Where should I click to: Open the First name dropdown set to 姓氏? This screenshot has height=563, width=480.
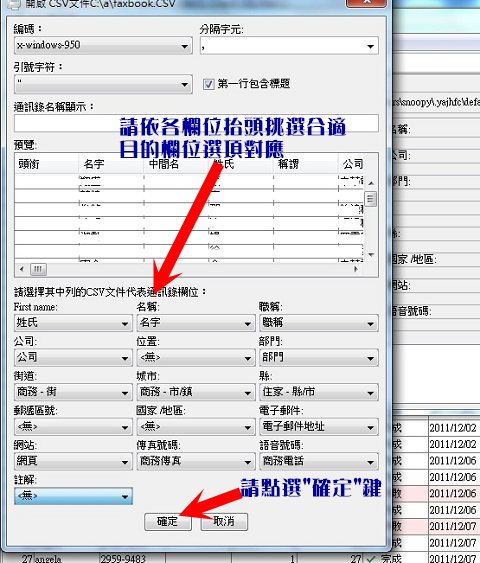(x=73, y=323)
